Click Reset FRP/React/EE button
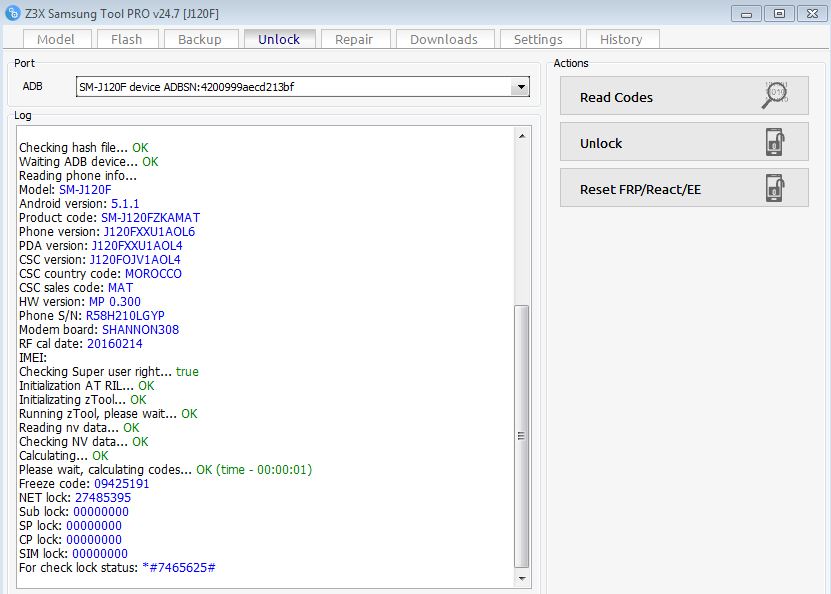Image resolution: width=831 pixels, height=594 pixels. 684,188
